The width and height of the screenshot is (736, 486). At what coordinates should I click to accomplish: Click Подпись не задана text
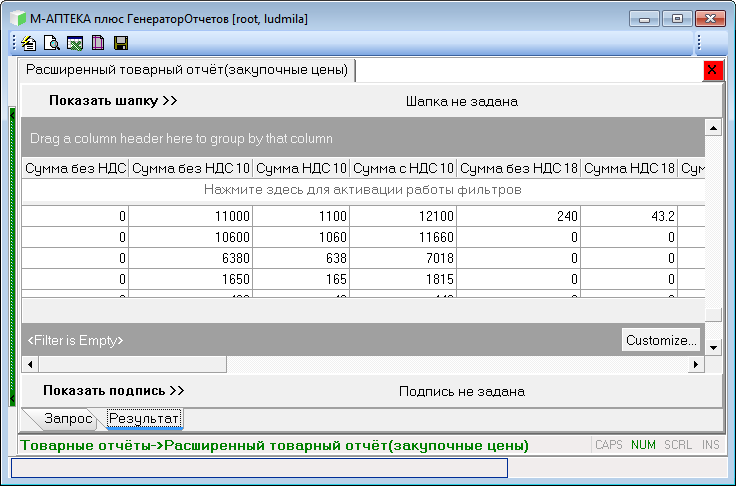tap(462, 392)
